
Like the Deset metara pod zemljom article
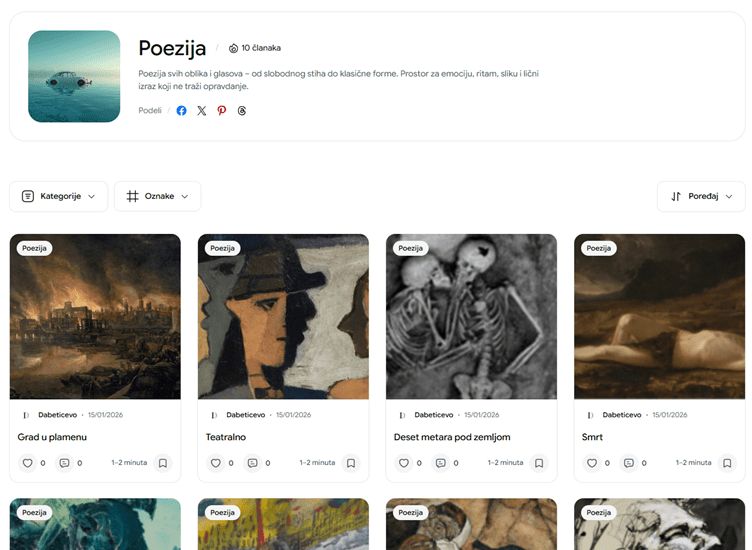tap(404, 463)
